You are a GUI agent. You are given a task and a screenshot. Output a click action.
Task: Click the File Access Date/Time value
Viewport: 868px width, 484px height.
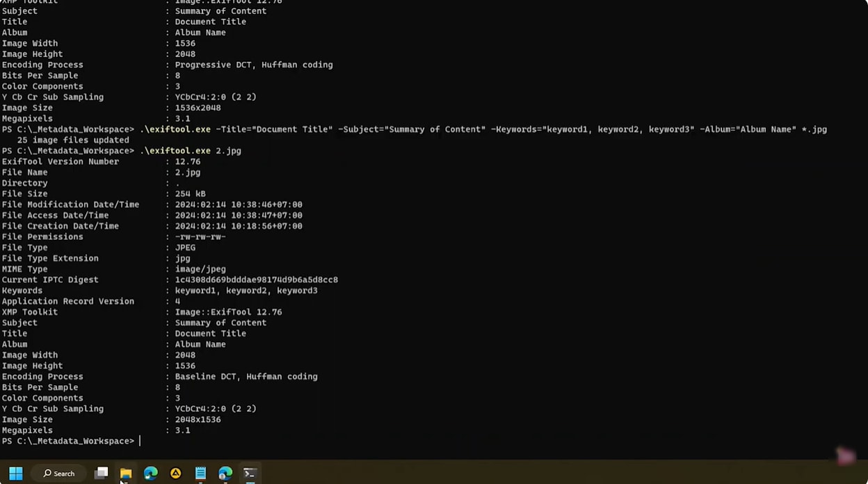coord(239,216)
